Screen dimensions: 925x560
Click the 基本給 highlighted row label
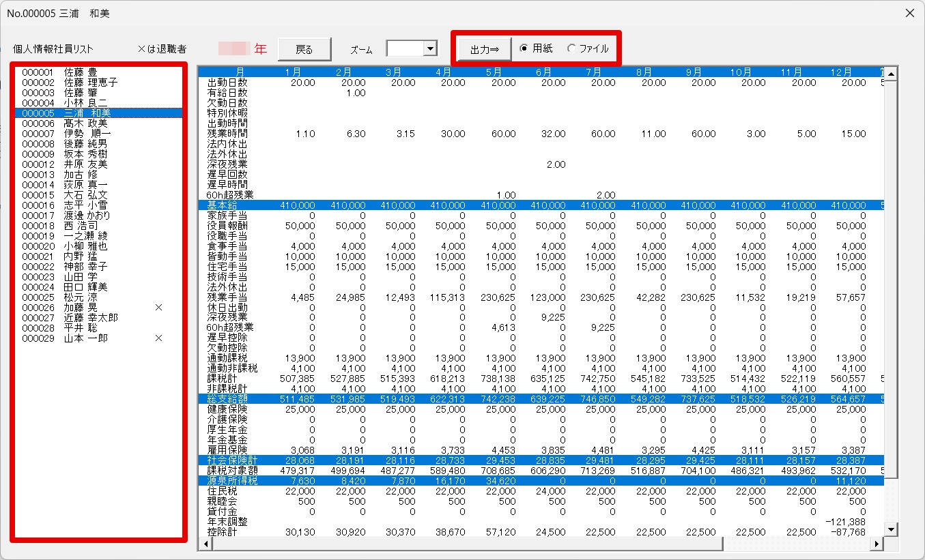point(224,205)
